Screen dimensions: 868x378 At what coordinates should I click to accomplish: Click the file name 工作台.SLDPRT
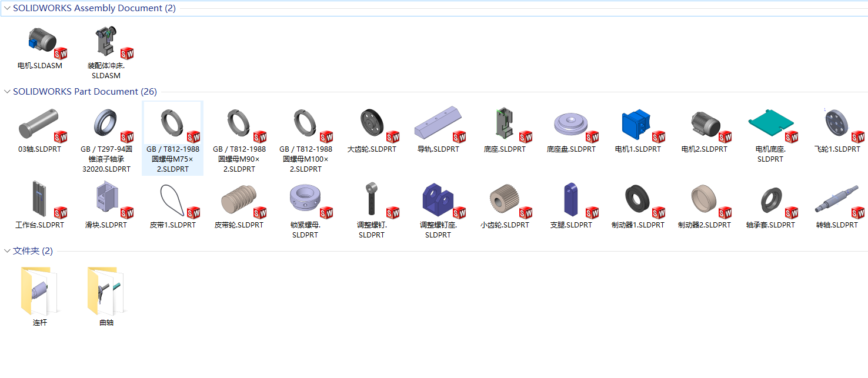(x=39, y=225)
